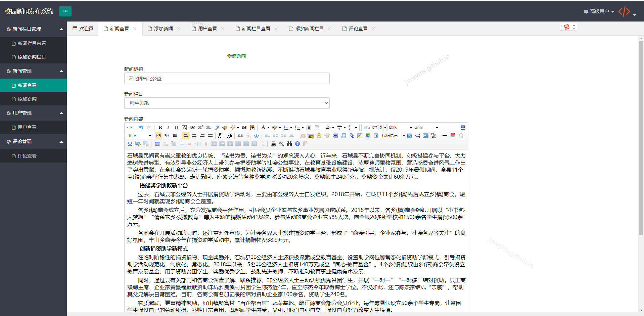The height and width of the screenshot is (316, 644).
Task: Insert background music
Action: click(x=343, y=136)
